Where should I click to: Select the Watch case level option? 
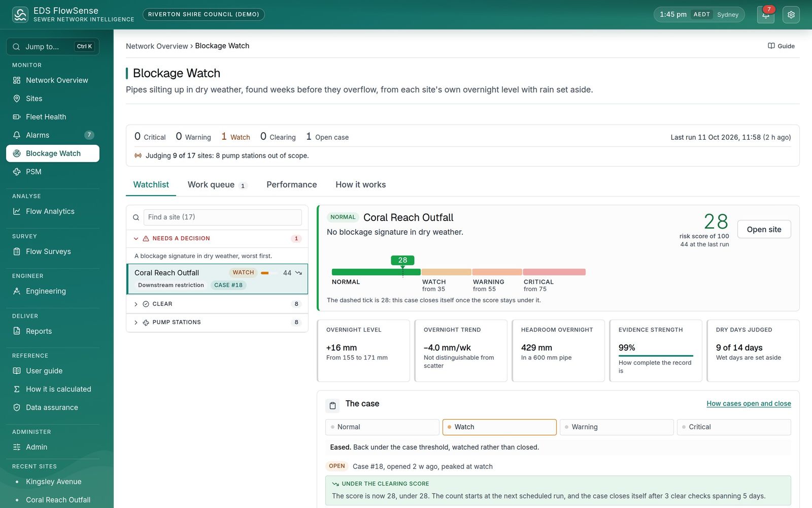pos(499,427)
